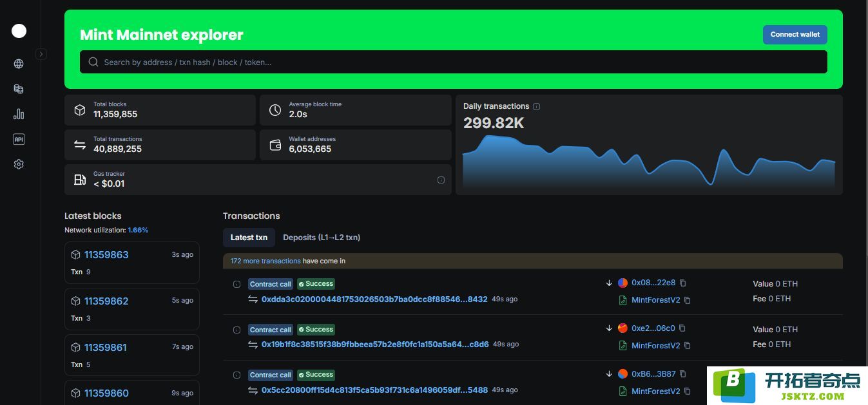Open transaction hash 0x5cc2080...5488

(x=374, y=390)
